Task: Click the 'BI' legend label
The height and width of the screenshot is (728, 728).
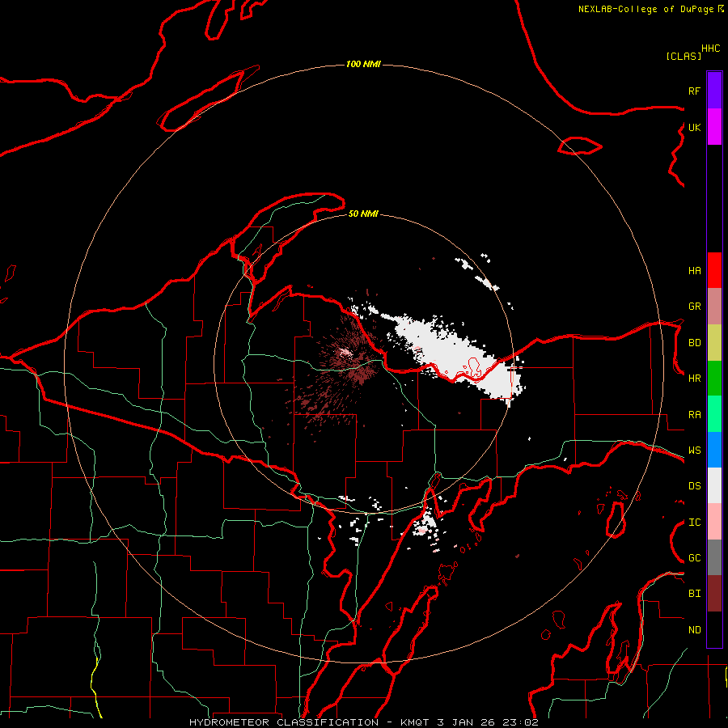Action: [x=694, y=594]
